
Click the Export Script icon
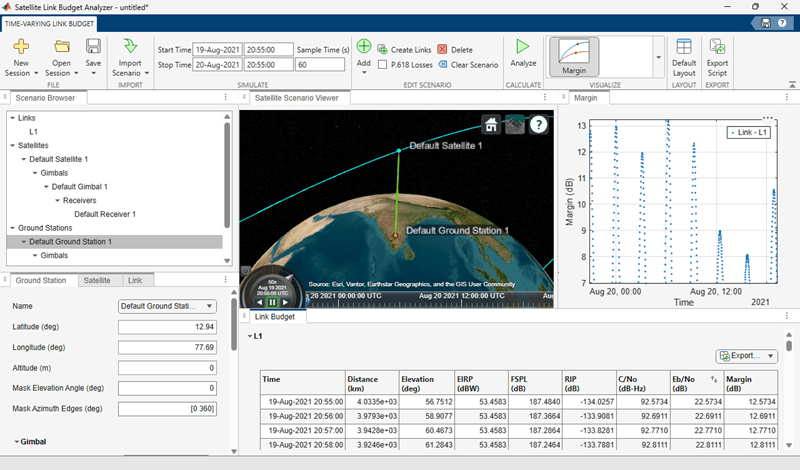point(717,46)
